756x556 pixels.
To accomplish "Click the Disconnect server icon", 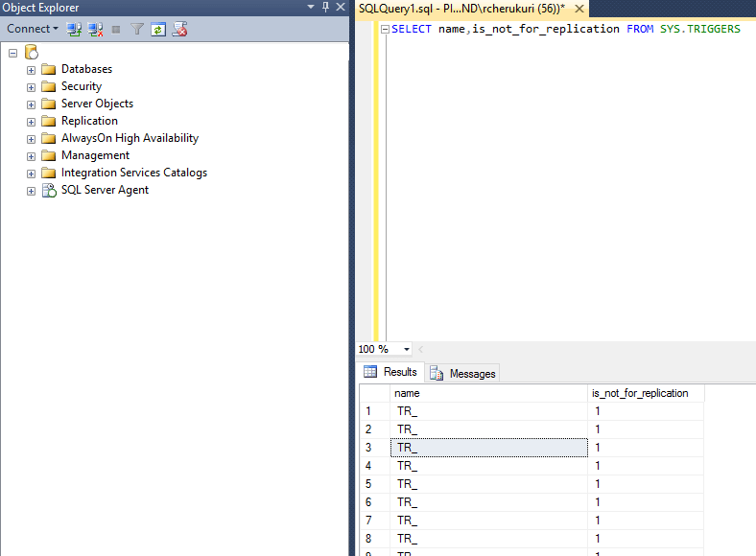I will pyautogui.click(x=95, y=30).
